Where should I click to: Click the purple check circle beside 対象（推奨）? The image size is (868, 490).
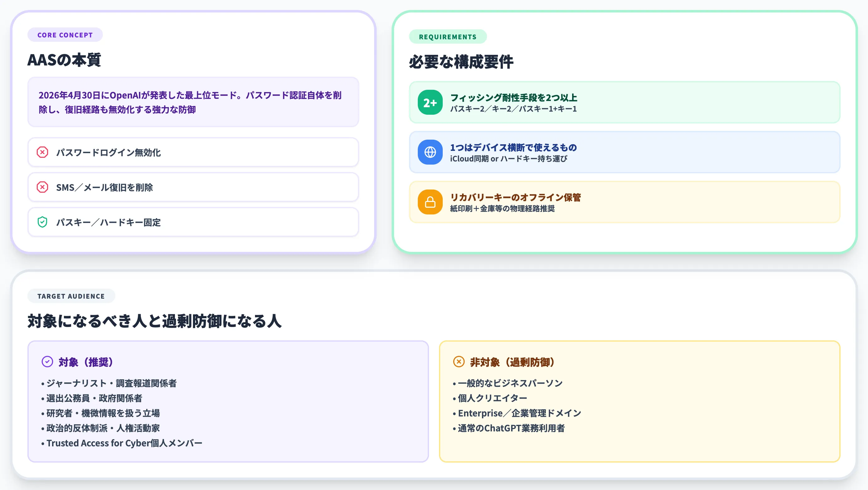(x=47, y=362)
